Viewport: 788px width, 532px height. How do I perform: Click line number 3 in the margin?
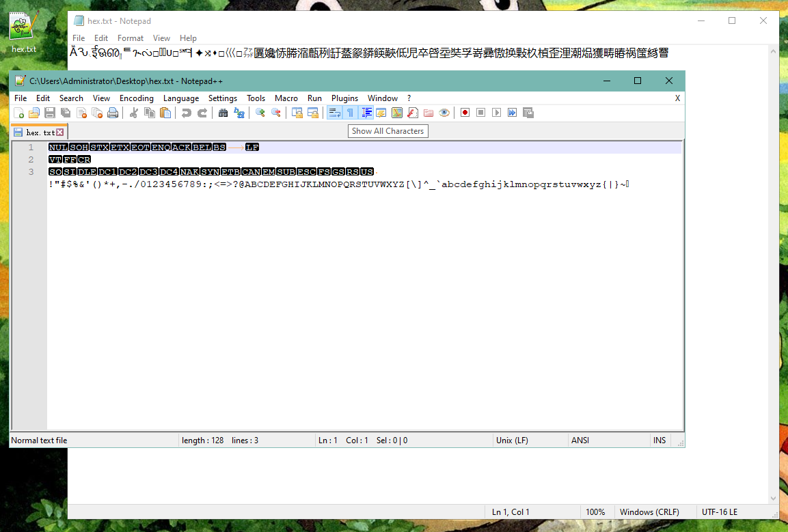click(x=31, y=172)
